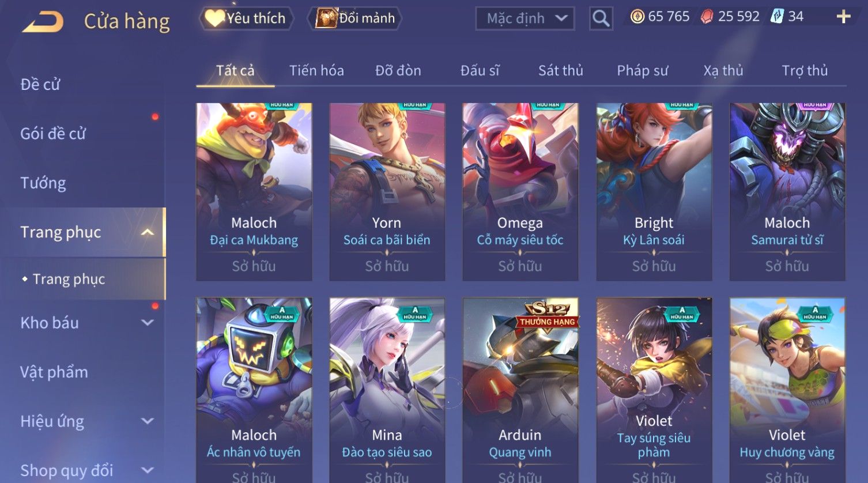The image size is (868, 483).
Task: Tap the plus icon to add currency
Action: [843, 17]
